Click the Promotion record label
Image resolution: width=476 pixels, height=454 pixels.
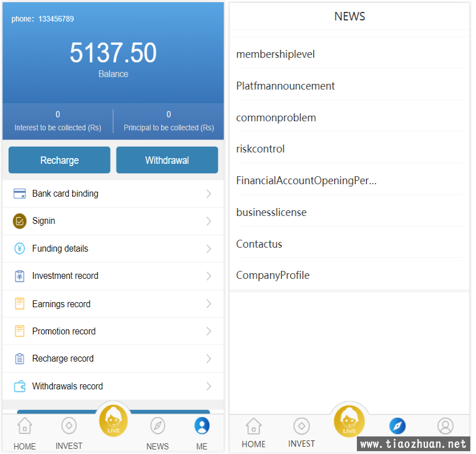[64, 331]
